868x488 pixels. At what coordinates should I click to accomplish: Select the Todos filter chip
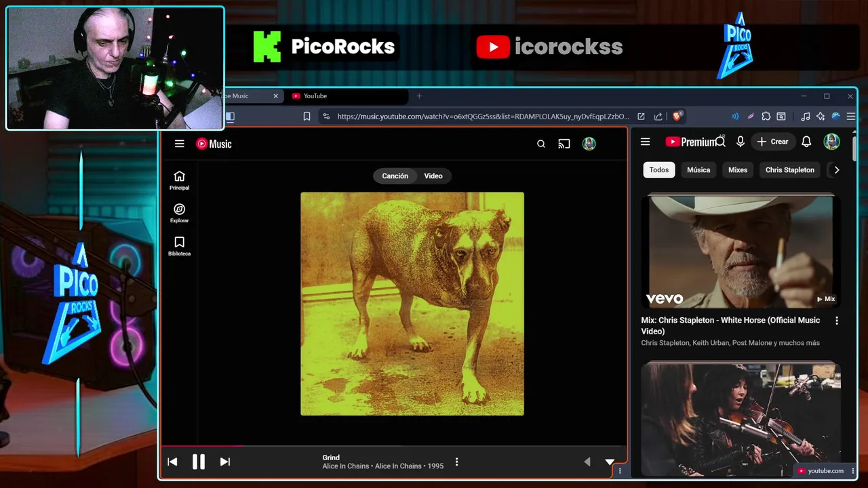click(x=659, y=170)
